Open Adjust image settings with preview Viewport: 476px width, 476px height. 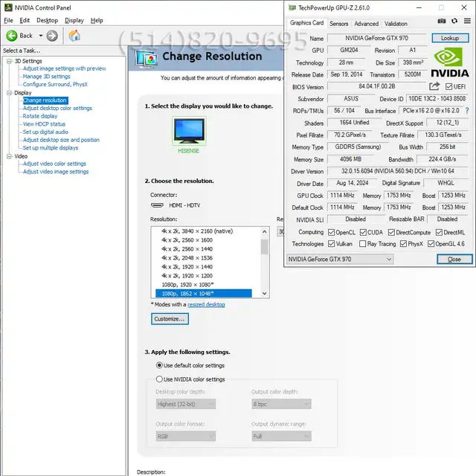coord(65,68)
